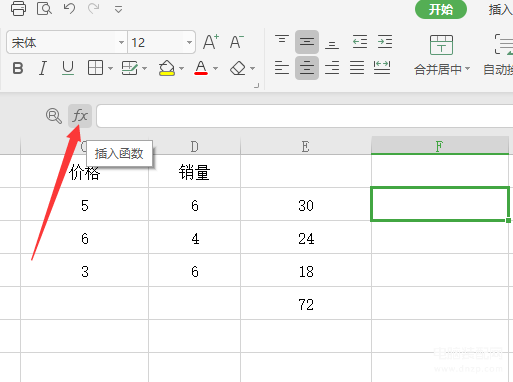Apply distributed alignment

[382, 68]
